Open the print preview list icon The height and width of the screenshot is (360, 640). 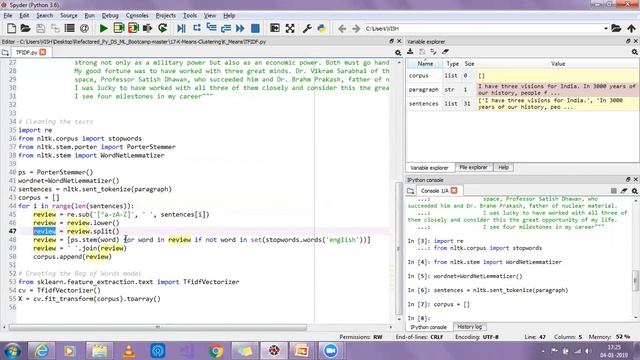click(69, 28)
